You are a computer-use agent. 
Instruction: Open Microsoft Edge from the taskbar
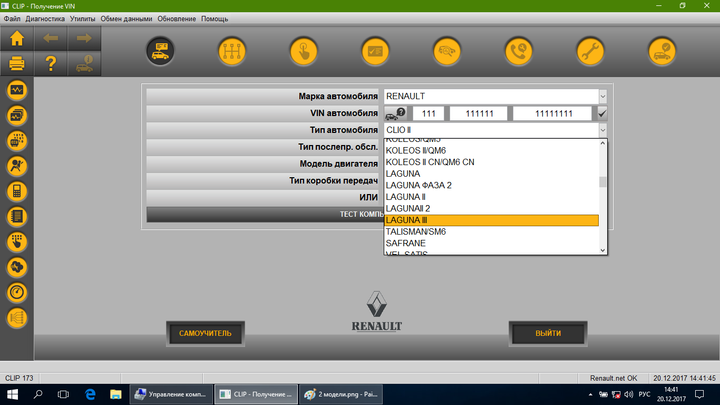pos(90,394)
